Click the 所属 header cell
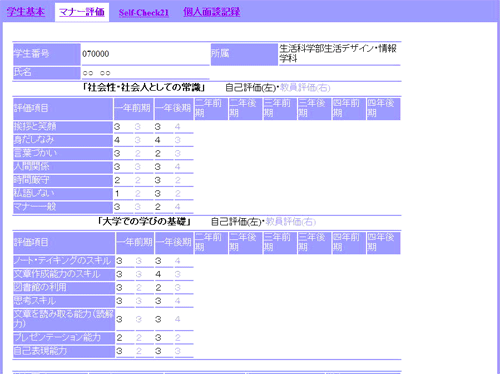Screen dimensions: 500x374 [244, 54]
